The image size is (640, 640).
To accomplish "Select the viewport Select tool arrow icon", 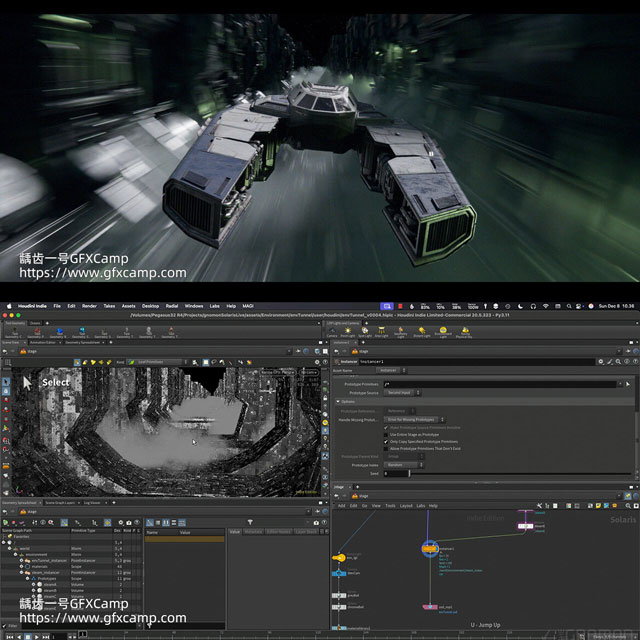I will (x=6, y=382).
